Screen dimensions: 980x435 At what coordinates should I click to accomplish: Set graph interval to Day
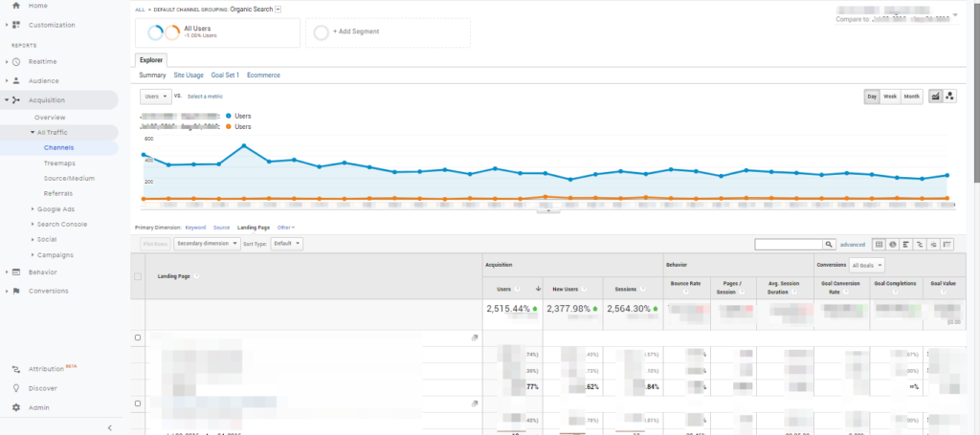pyautogui.click(x=872, y=97)
